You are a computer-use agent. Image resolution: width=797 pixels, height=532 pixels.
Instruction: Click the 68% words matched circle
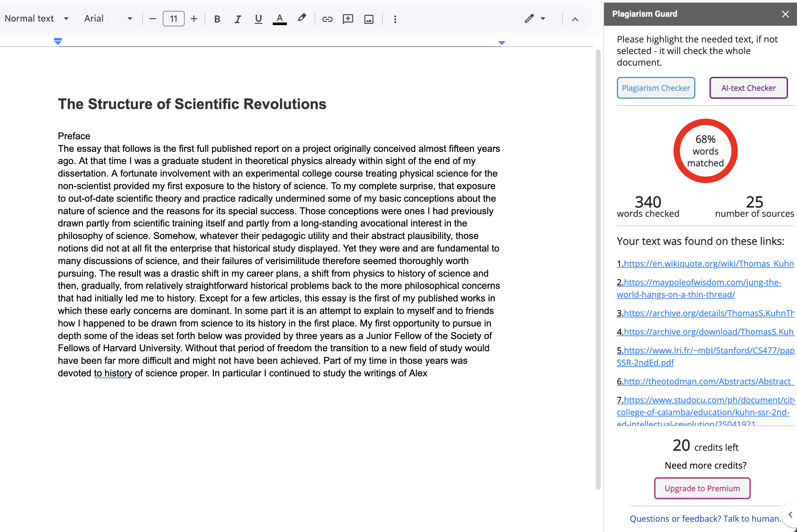pyautogui.click(x=705, y=151)
